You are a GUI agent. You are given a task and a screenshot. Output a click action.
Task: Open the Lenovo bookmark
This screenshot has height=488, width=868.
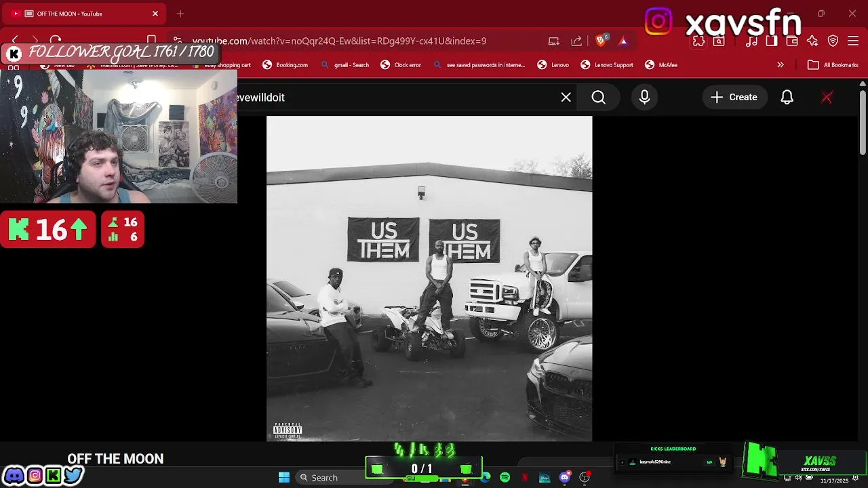point(553,65)
